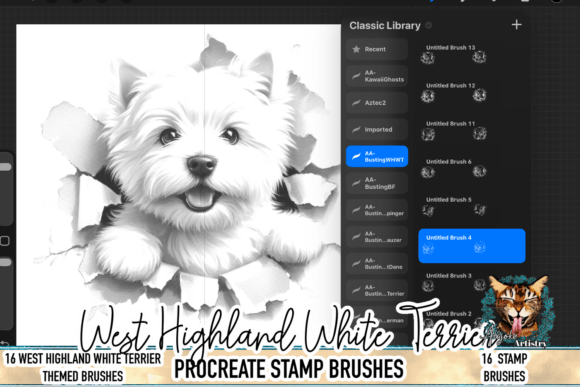Open the Recent brush set
Image resolution: width=580 pixels, height=387 pixels.
[x=377, y=49]
